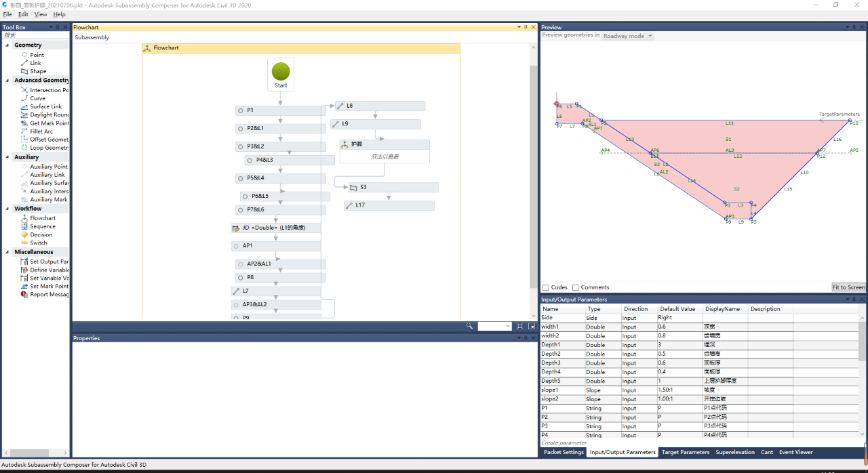Click the width1 default value cell
This screenshot has width=868, height=473.
click(679, 327)
